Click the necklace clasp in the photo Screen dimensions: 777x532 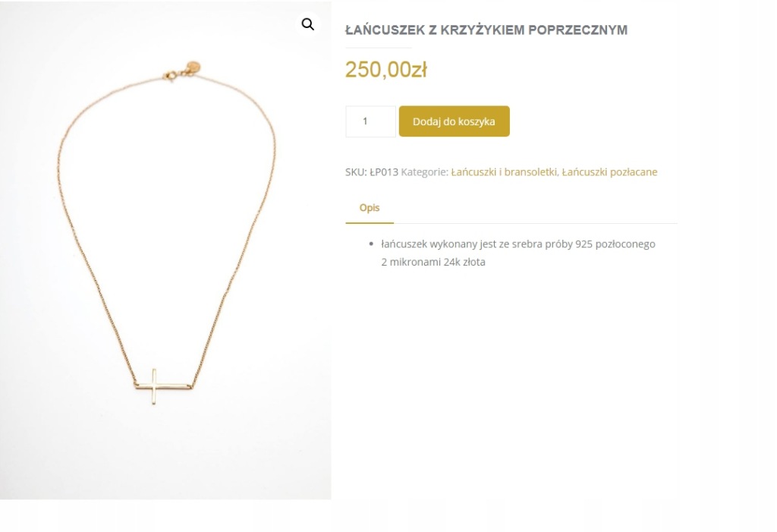click(x=170, y=77)
